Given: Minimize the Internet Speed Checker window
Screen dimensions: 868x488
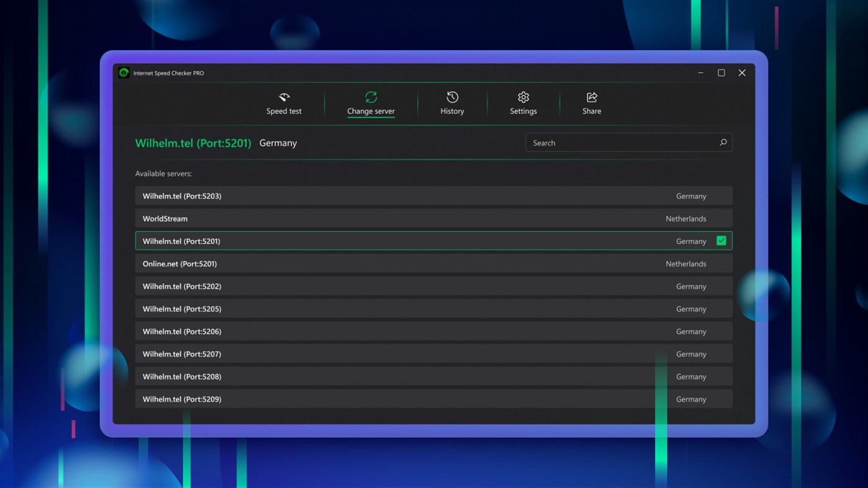Looking at the screenshot, I should coord(700,73).
